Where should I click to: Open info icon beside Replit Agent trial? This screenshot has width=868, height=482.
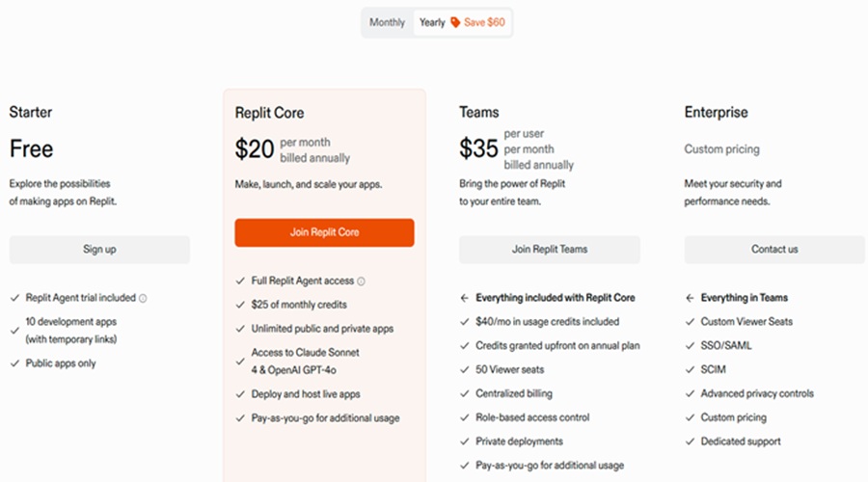143,298
